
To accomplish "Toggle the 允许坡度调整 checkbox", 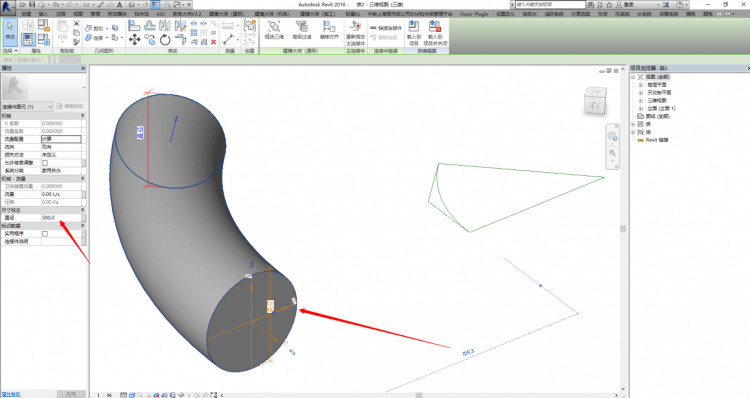I will [x=45, y=163].
